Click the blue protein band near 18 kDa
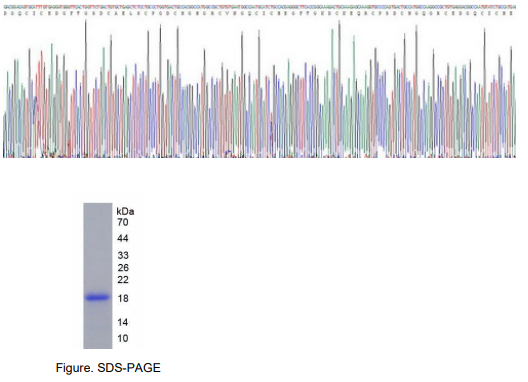This screenshot has width=528, height=382. click(98, 297)
